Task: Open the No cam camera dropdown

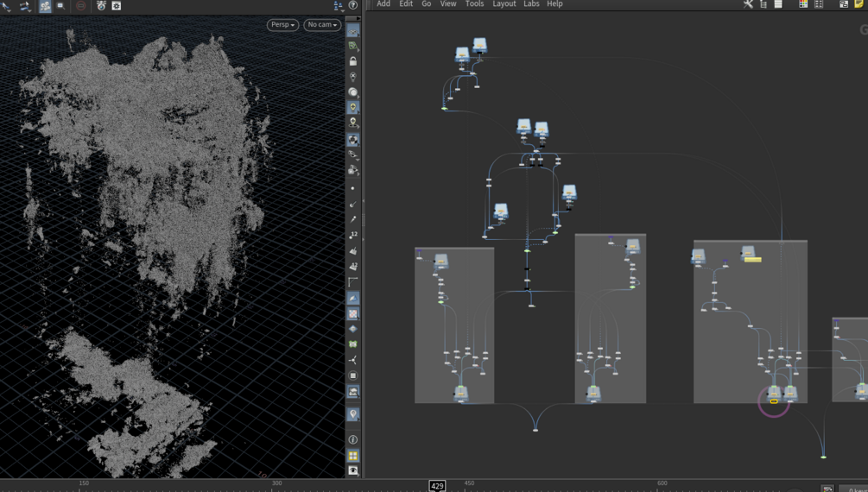Action: tap(322, 25)
